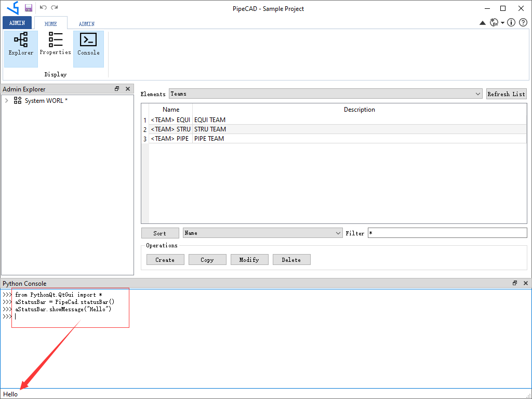
Task: Click the Undo arrow icon
Action: 43,8
